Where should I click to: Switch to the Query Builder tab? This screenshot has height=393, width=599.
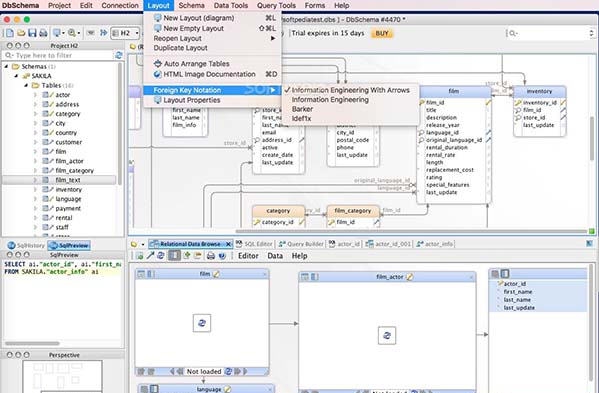pos(301,244)
